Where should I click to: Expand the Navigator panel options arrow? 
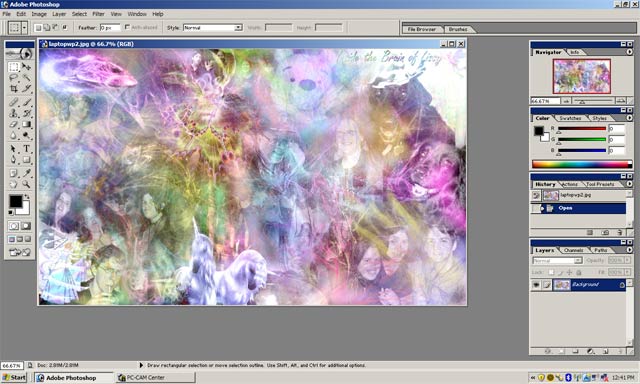[x=629, y=52]
